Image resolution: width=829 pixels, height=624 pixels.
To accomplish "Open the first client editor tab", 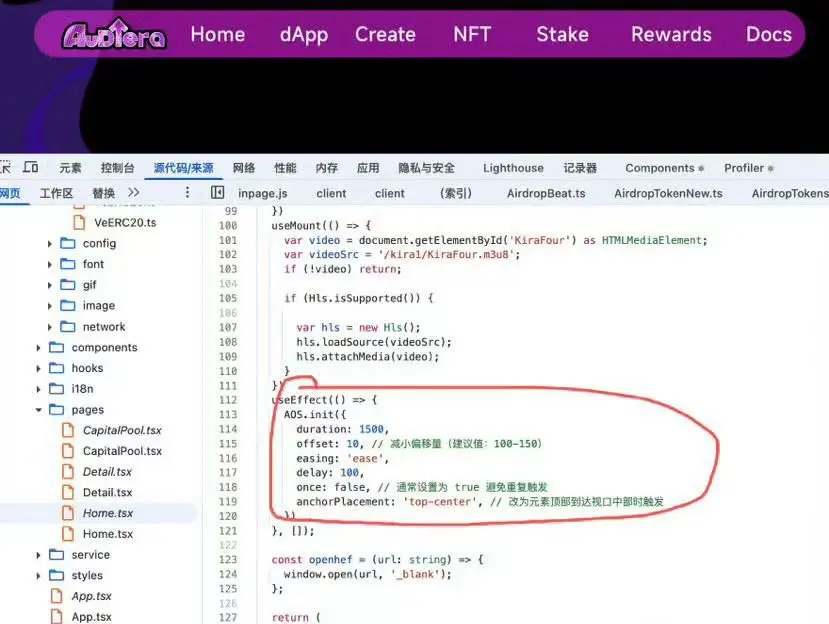I will pos(331,194).
